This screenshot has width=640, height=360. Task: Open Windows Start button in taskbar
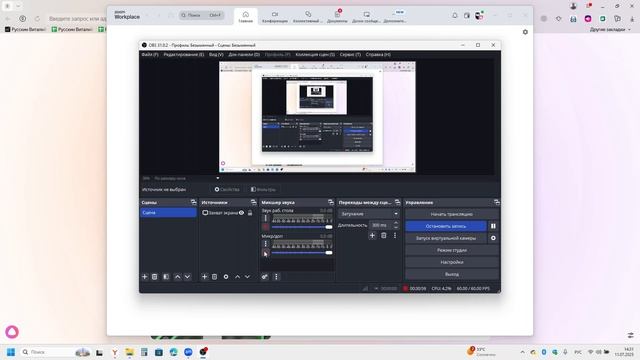(x=11, y=352)
